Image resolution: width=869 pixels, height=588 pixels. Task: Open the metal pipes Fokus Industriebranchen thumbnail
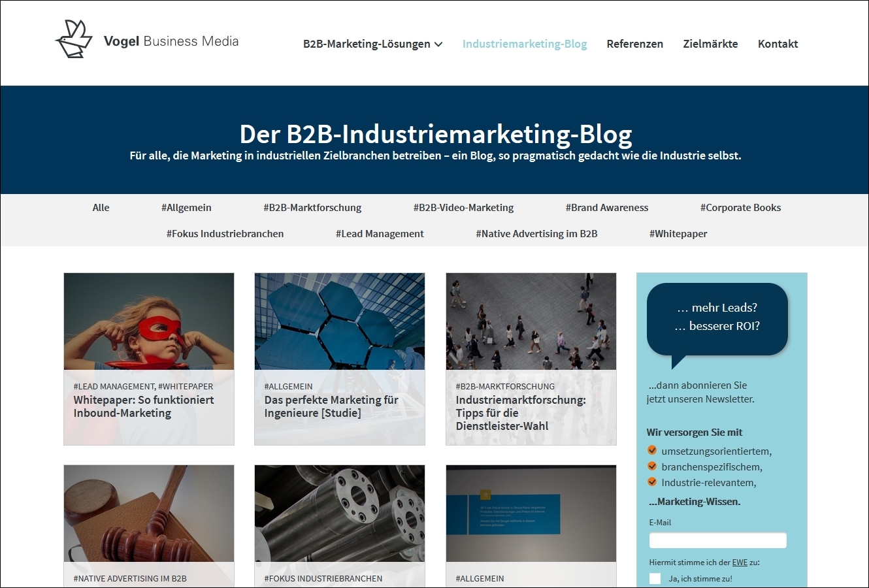[340, 514]
